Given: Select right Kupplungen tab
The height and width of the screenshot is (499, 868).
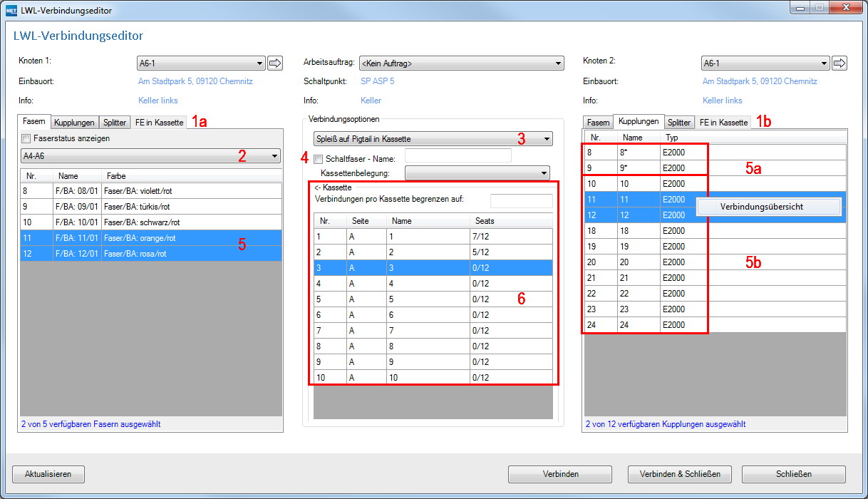Looking at the screenshot, I should pyautogui.click(x=639, y=122).
